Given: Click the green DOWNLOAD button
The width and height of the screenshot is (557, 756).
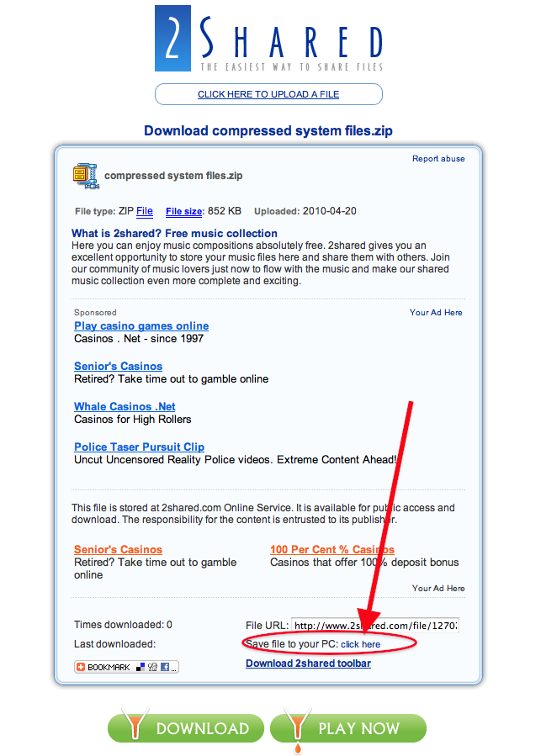Looking at the screenshot, I should coord(186,728).
